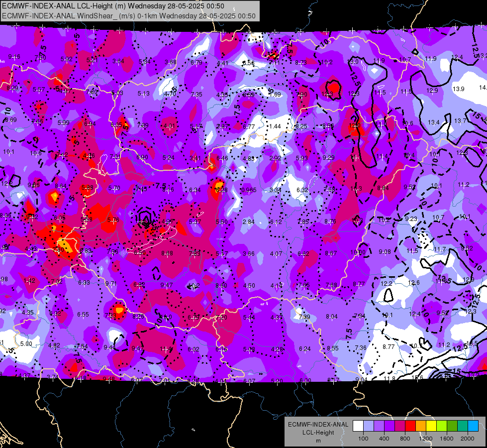Click the wind shear value 8.73
The width and height of the screenshot is (487, 448).
click(300, 63)
